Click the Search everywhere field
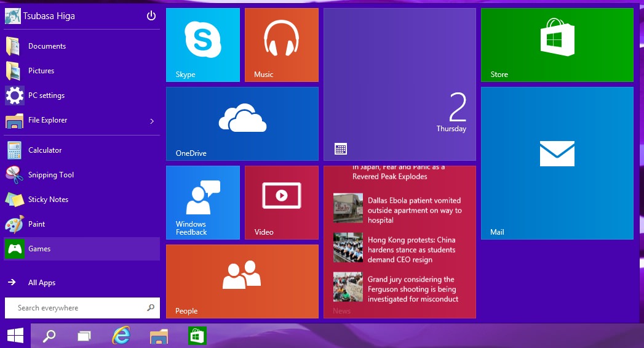644x348 pixels. [82, 308]
